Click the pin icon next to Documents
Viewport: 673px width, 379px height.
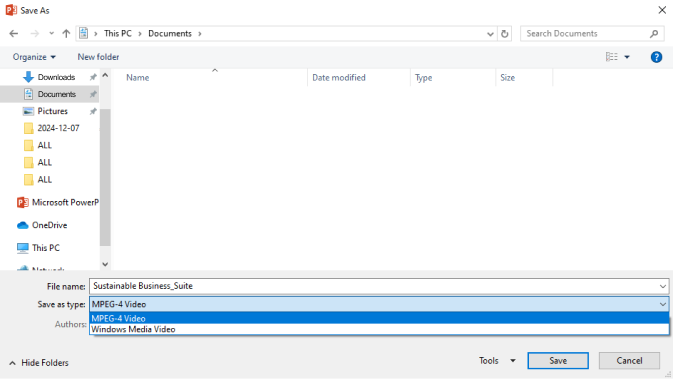(93, 94)
